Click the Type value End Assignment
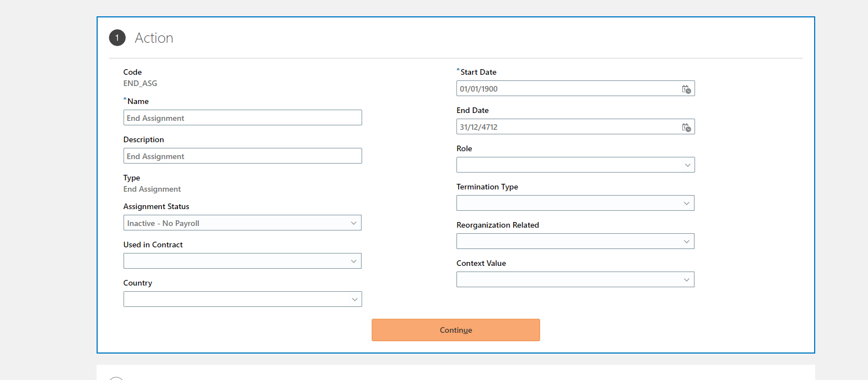 tap(152, 189)
